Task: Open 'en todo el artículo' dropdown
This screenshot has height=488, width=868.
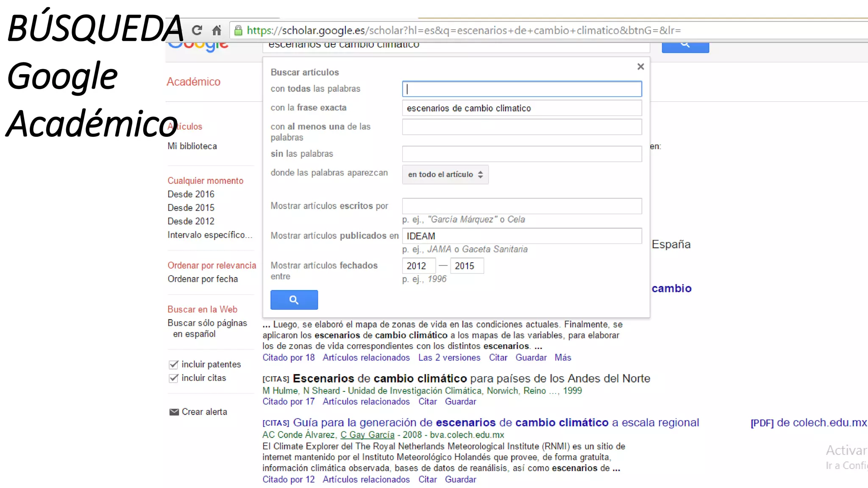Action: [445, 175]
